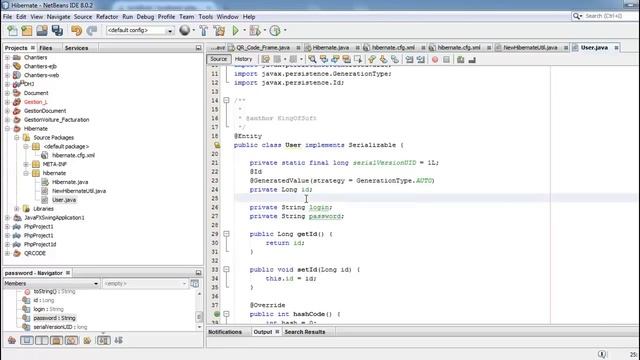Open the Search Results bottom tab
640x360 pixels.
(305, 332)
